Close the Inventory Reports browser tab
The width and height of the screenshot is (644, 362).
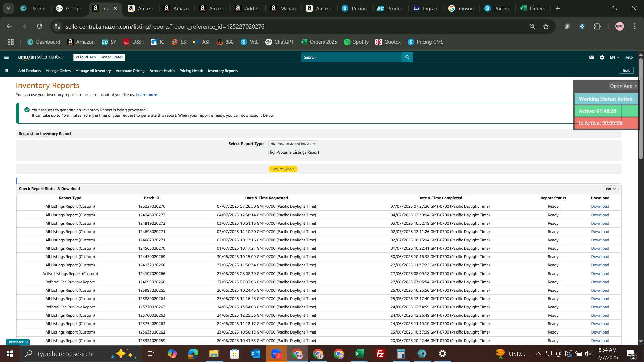click(115, 8)
